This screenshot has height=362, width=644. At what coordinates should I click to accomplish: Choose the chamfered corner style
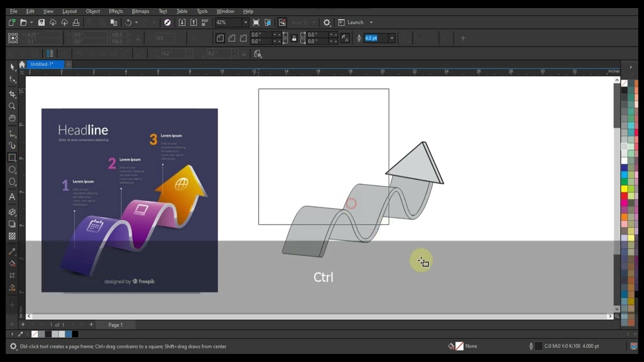(243, 38)
